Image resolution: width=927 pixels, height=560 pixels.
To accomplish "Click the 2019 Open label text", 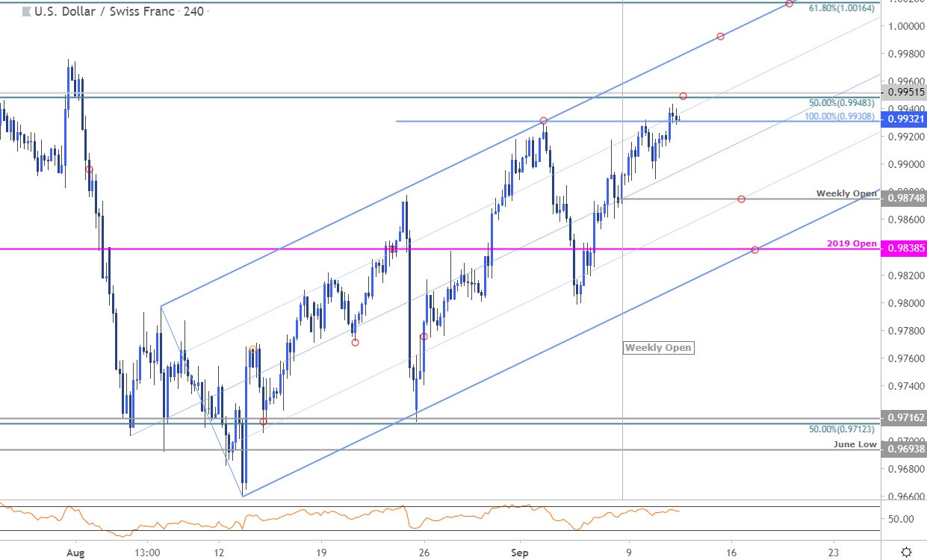I will tap(852, 243).
